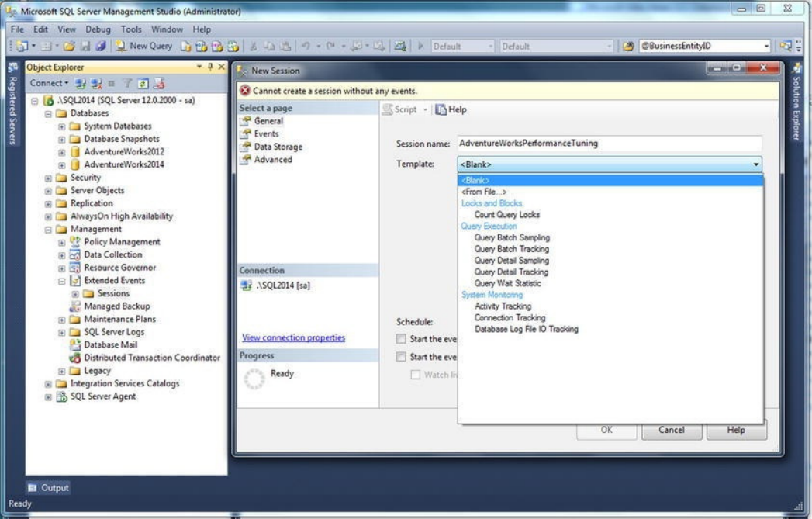
Task: Open the Connect dropdown in Object Explorer
Action: coord(49,83)
